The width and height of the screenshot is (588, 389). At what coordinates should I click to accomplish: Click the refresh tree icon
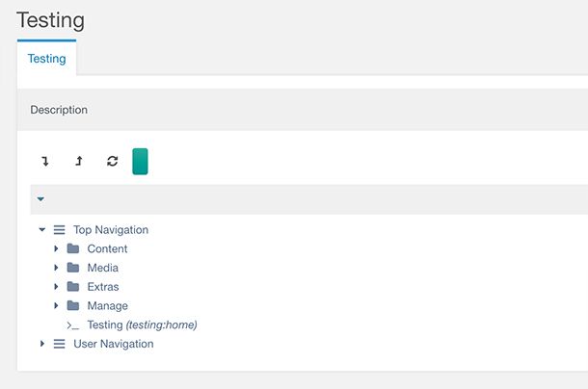(x=112, y=162)
